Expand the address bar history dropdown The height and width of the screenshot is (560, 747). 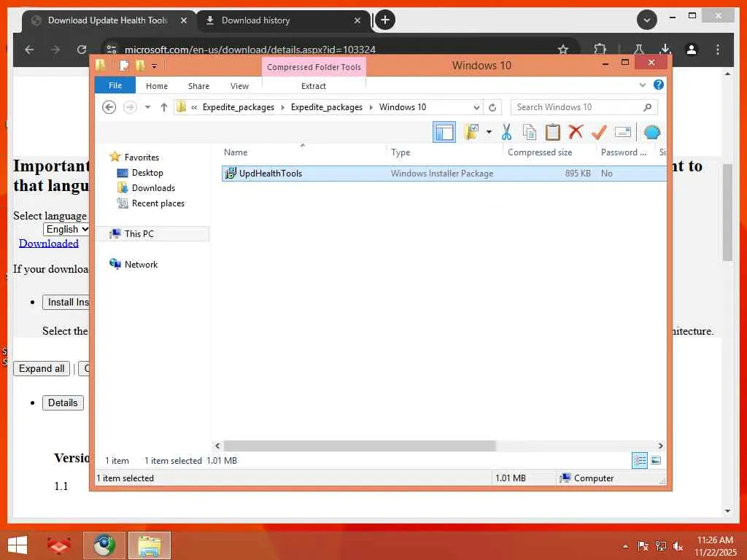(476, 107)
